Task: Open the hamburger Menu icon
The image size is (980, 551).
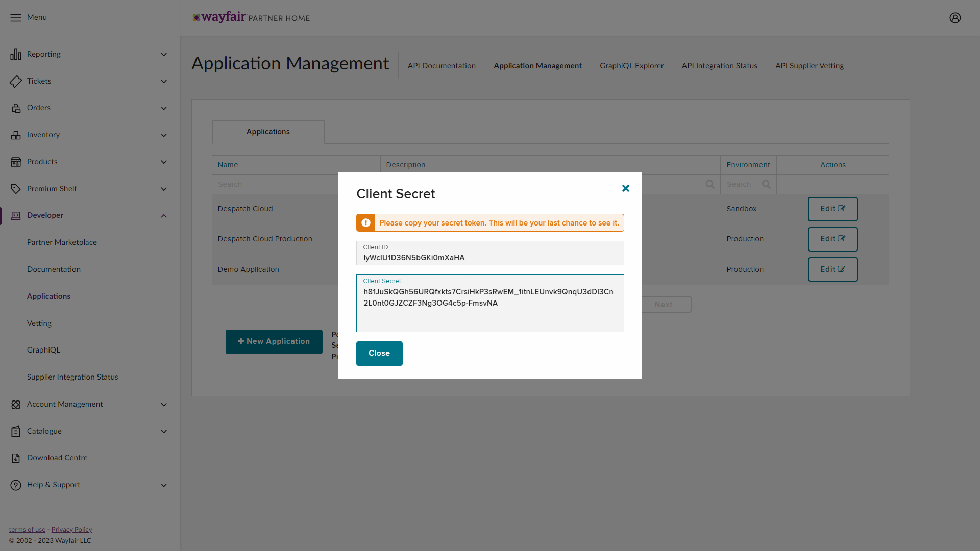Action: (x=16, y=18)
